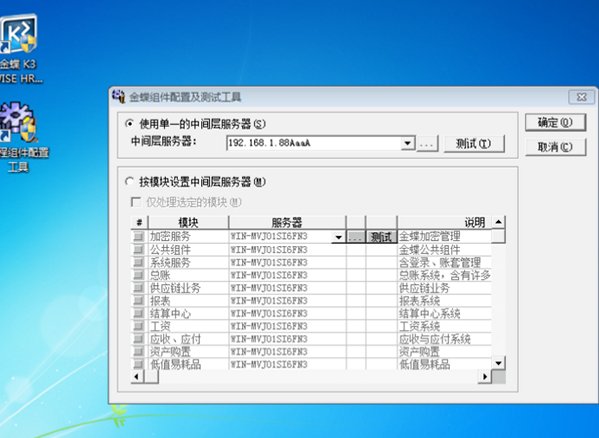Click the 金蝶加密管理 description cell
The width and height of the screenshot is (599, 438).
point(444,237)
